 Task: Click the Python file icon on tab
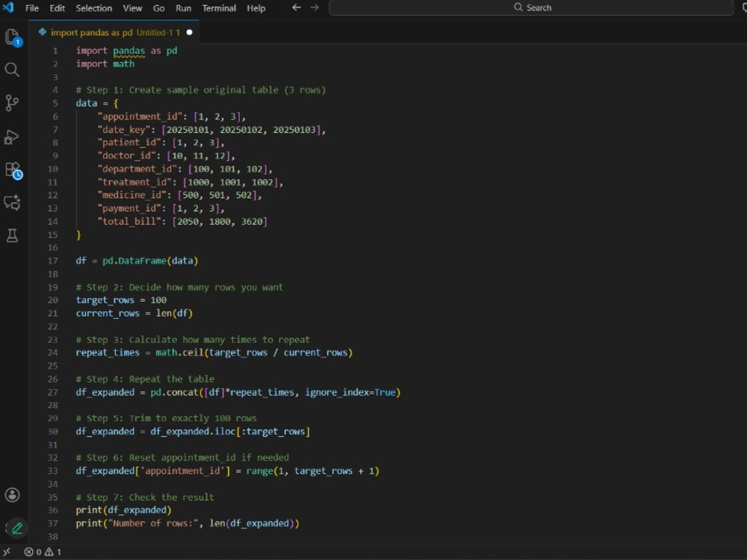click(43, 32)
